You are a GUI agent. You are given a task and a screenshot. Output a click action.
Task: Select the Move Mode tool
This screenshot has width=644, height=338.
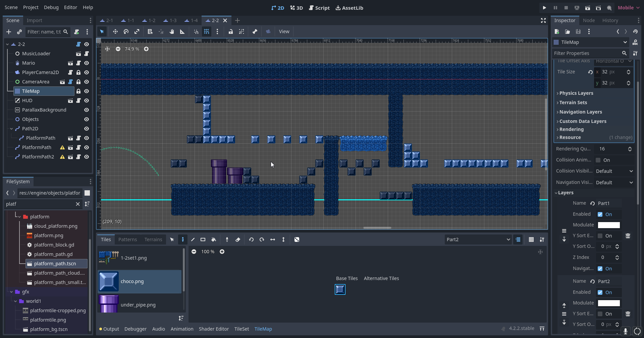[x=115, y=31]
